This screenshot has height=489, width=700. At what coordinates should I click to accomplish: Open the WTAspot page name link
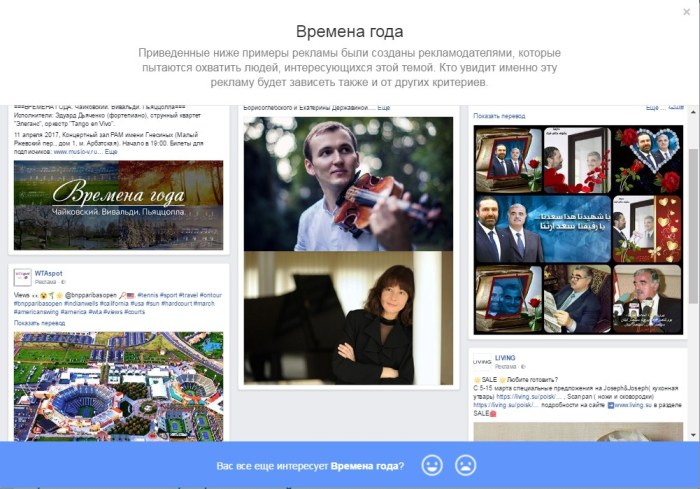[x=48, y=272]
